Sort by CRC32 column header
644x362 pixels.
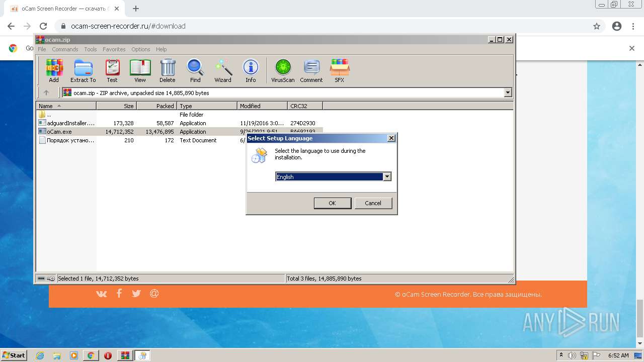pos(305,106)
